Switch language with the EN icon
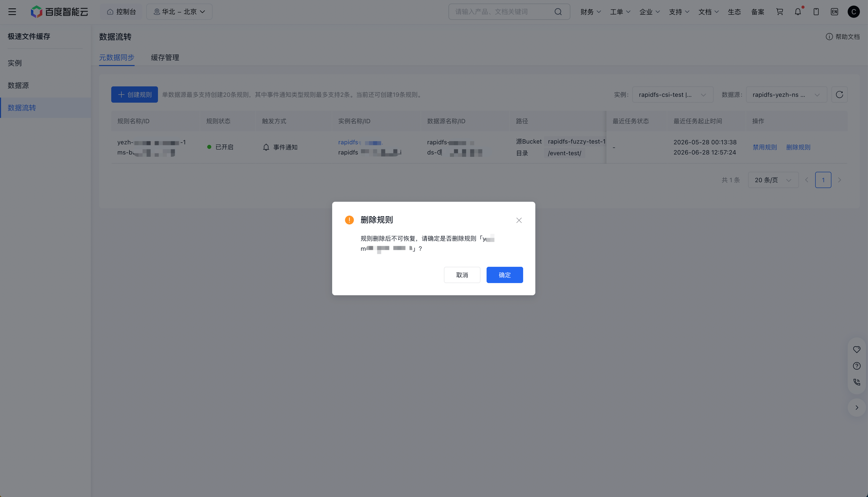Image resolution: width=868 pixels, height=497 pixels. (x=834, y=12)
